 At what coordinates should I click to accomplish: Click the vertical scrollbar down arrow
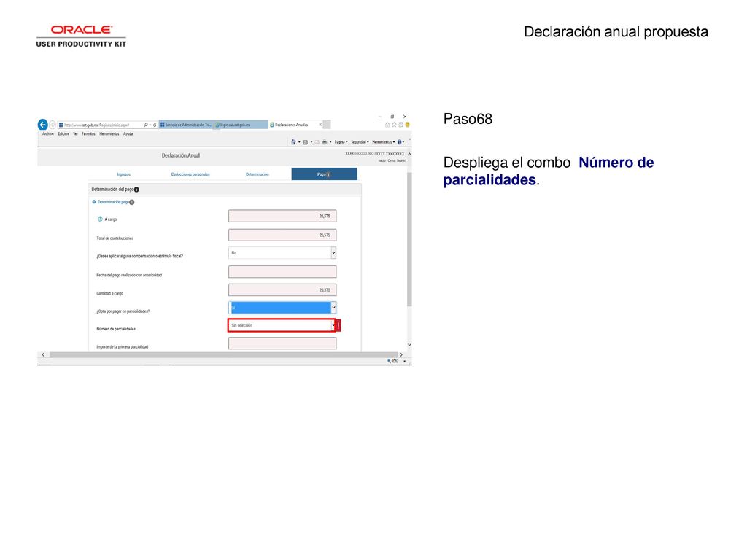(409, 345)
